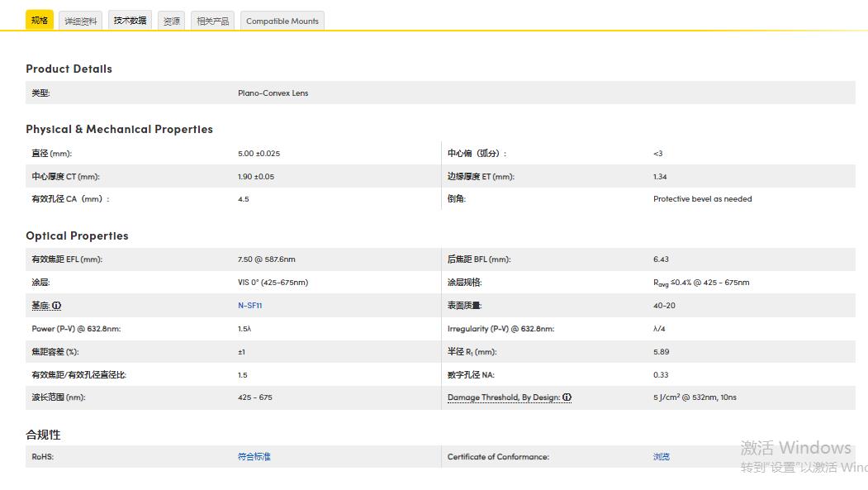Image resolution: width=868 pixels, height=490 pixels.
Task: Open the Compatible Mounts tab
Action: 282,21
